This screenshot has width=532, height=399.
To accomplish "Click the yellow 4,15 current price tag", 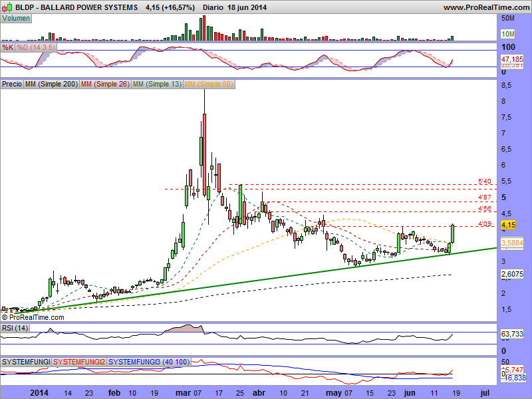I will coord(508,225).
